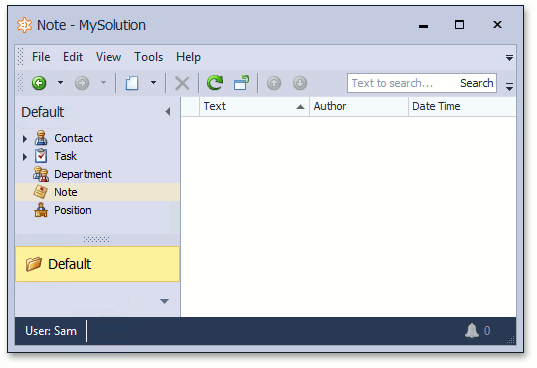537x368 pixels.
Task: Open the Edit menu
Action: click(73, 57)
